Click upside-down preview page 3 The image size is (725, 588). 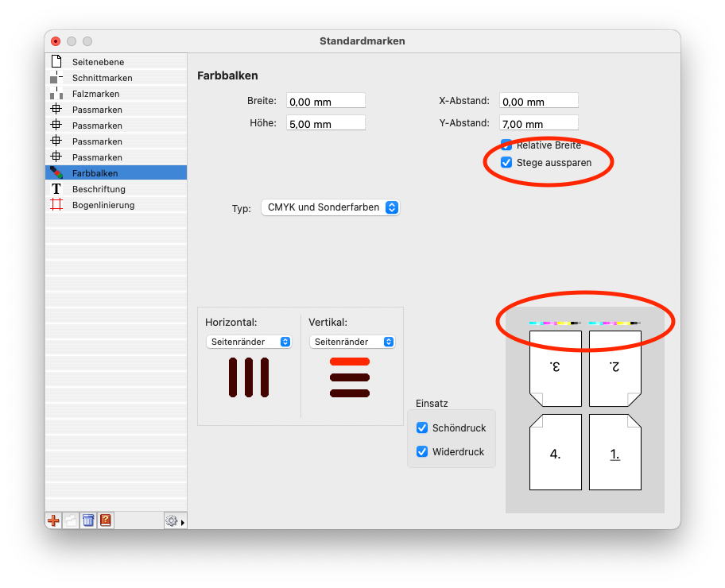point(556,369)
